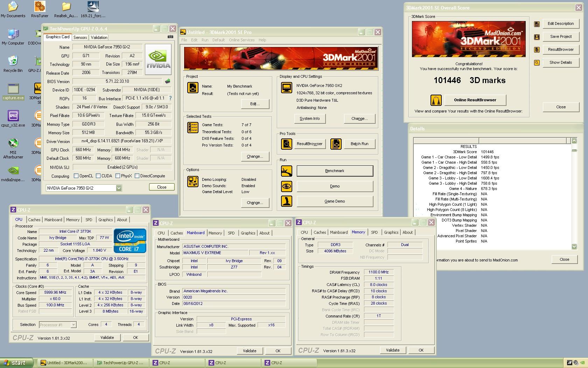The height and width of the screenshot is (368, 588).
Task: Switch to Untitled - 3DMark2001 taskbar item
Action: pos(65,363)
